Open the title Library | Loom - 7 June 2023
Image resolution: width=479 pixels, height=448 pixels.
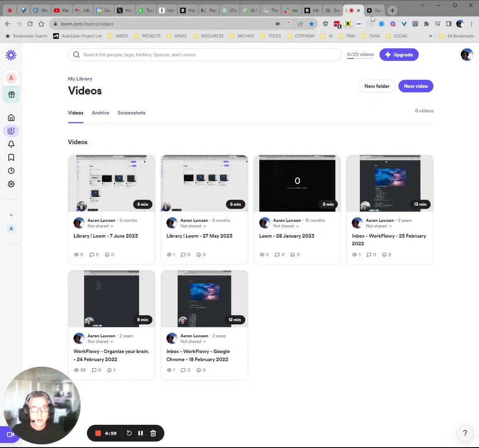tap(106, 236)
